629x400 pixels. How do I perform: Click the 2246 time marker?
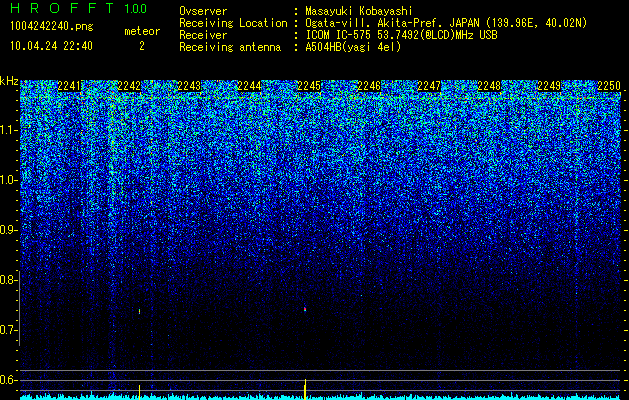pyautogui.click(x=369, y=86)
